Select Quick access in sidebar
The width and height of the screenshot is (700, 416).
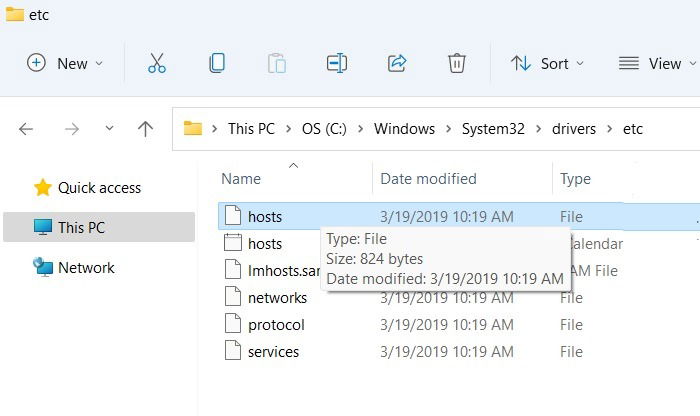pyautogui.click(x=98, y=188)
